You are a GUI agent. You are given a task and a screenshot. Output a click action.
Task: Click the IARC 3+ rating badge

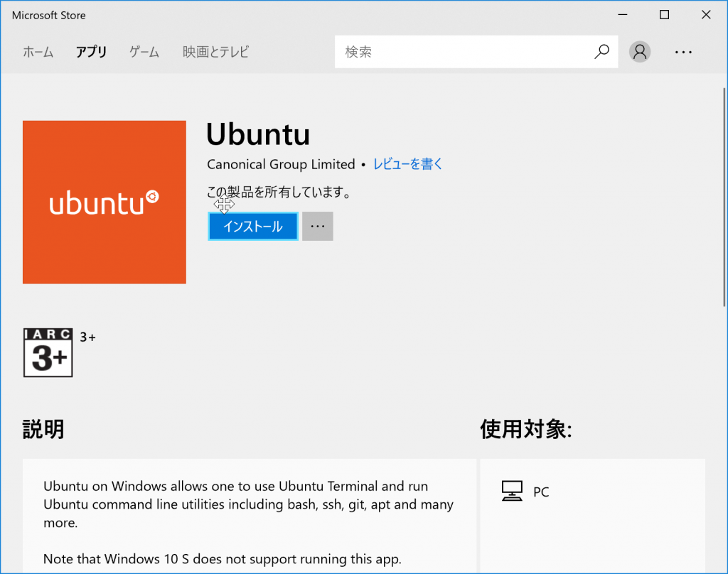[48, 352]
